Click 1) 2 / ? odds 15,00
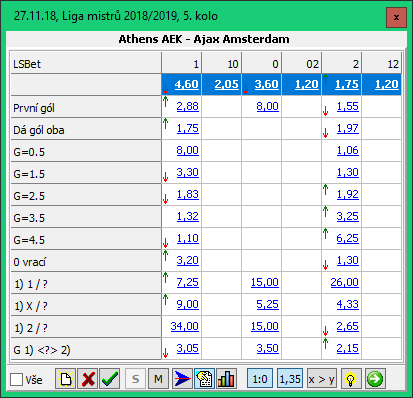Image resolution: width=413 pixels, height=398 pixels. (265, 326)
